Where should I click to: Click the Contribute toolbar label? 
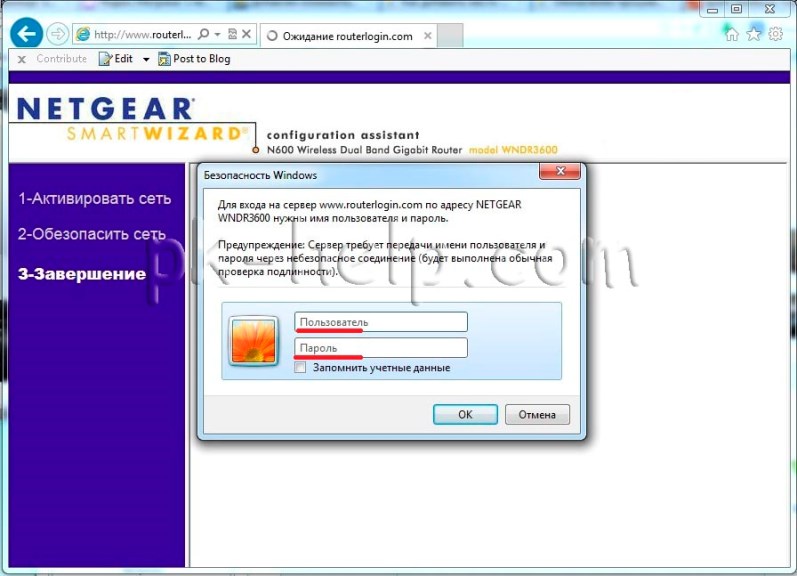(62, 58)
